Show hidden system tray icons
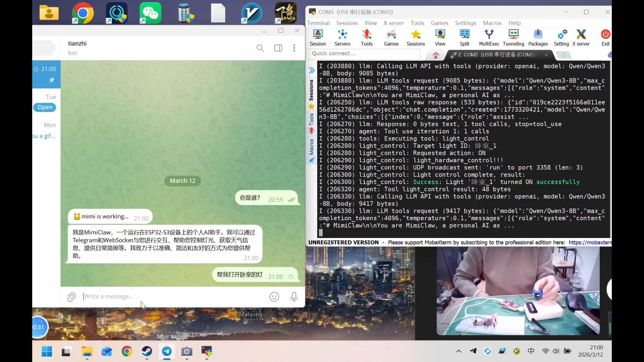This screenshot has width=644, height=362. pos(459,351)
